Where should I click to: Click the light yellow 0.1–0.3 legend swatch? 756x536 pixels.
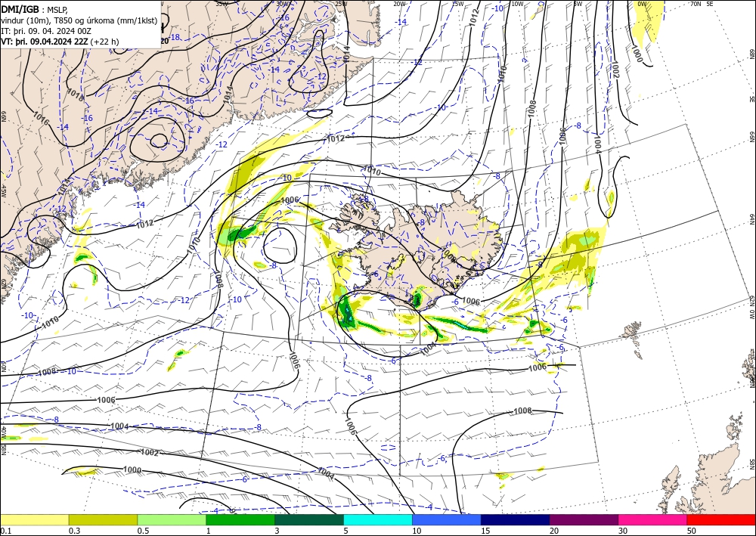coord(35,519)
